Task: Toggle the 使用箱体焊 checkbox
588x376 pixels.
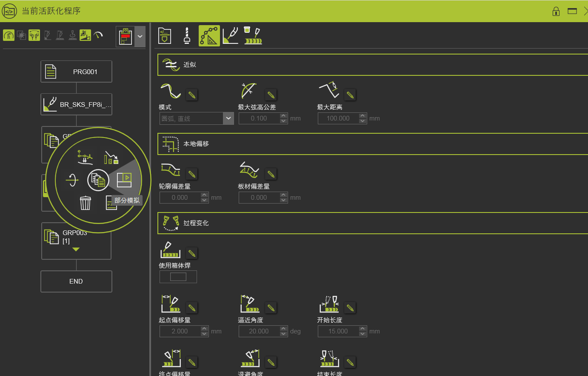Action: pyautogui.click(x=178, y=277)
